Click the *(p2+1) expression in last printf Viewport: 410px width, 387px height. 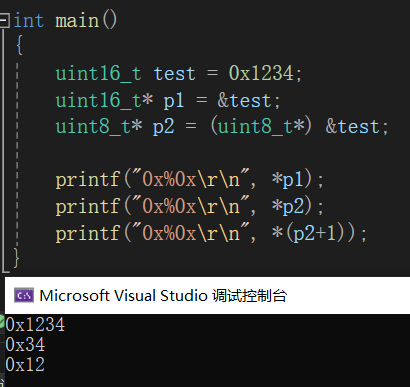pyautogui.click(x=314, y=233)
